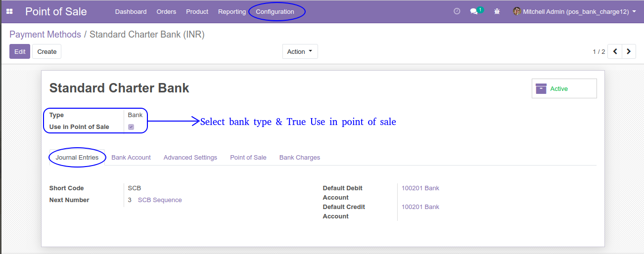The width and height of the screenshot is (644, 254).
Task: Switch to Advanced Settings tab
Action: (190, 157)
